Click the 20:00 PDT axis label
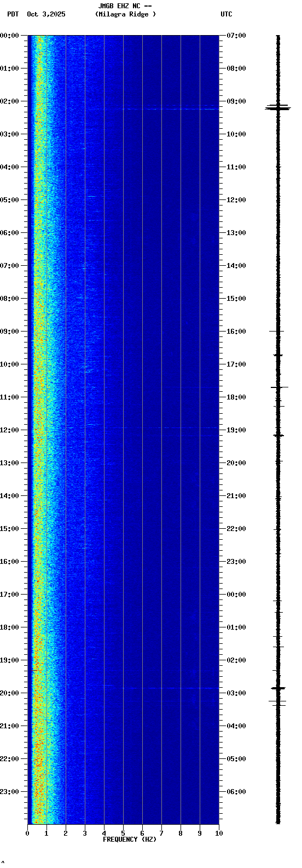 point(9,693)
